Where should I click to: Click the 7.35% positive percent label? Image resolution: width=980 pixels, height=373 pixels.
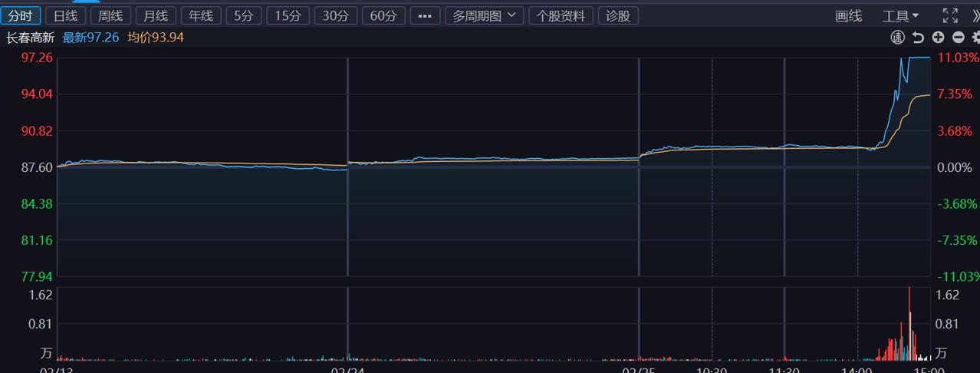[x=955, y=94]
